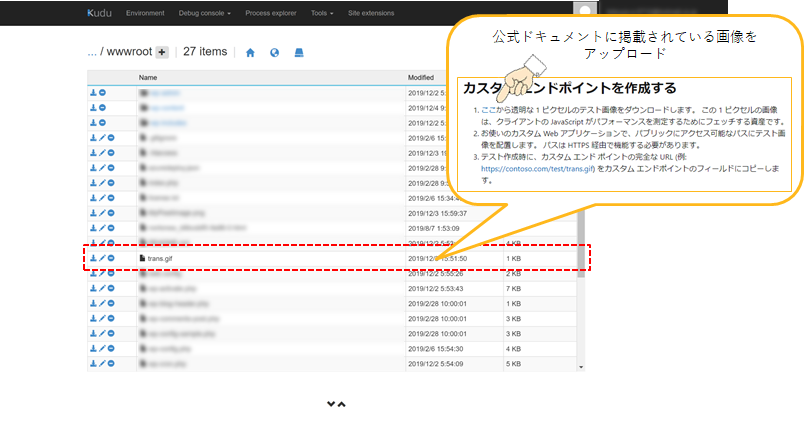The height and width of the screenshot is (433, 804).
Task: Open the Process explorer page
Action: 271,13
